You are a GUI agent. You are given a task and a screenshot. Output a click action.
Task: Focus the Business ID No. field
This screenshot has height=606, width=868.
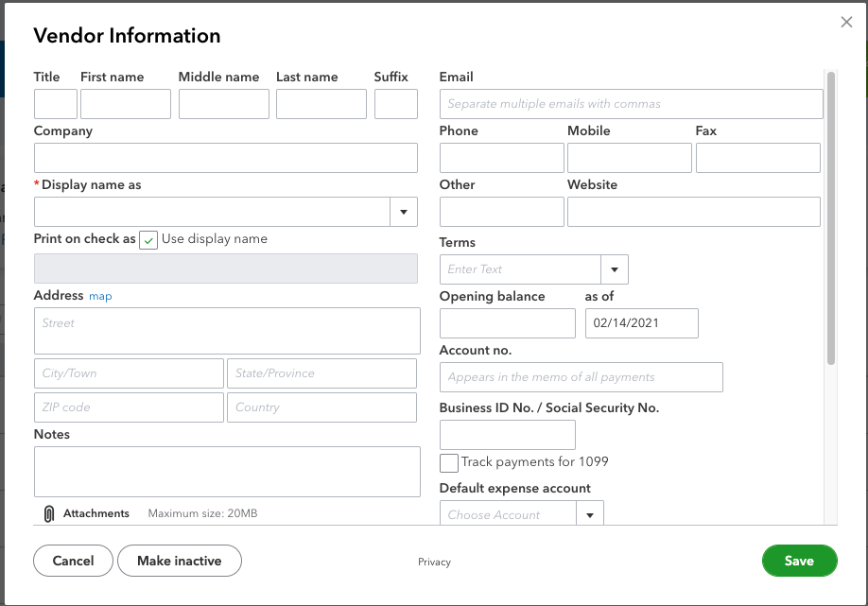pyautogui.click(x=508, y=435)
